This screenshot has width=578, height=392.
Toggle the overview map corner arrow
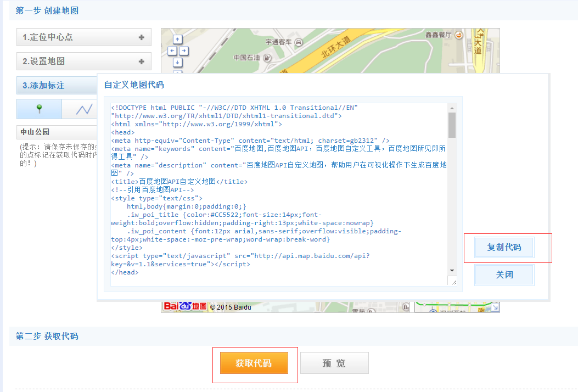coord(495,307)
